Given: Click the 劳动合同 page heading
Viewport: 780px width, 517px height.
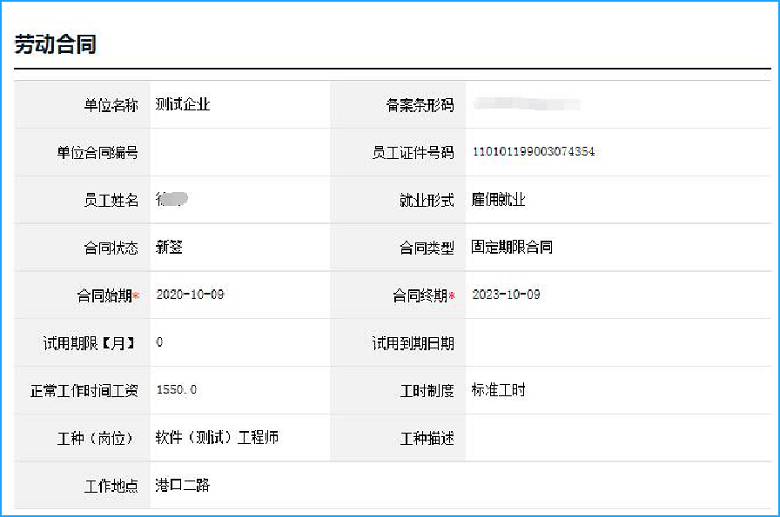Looking at the screenshot, I should (55, 44).
